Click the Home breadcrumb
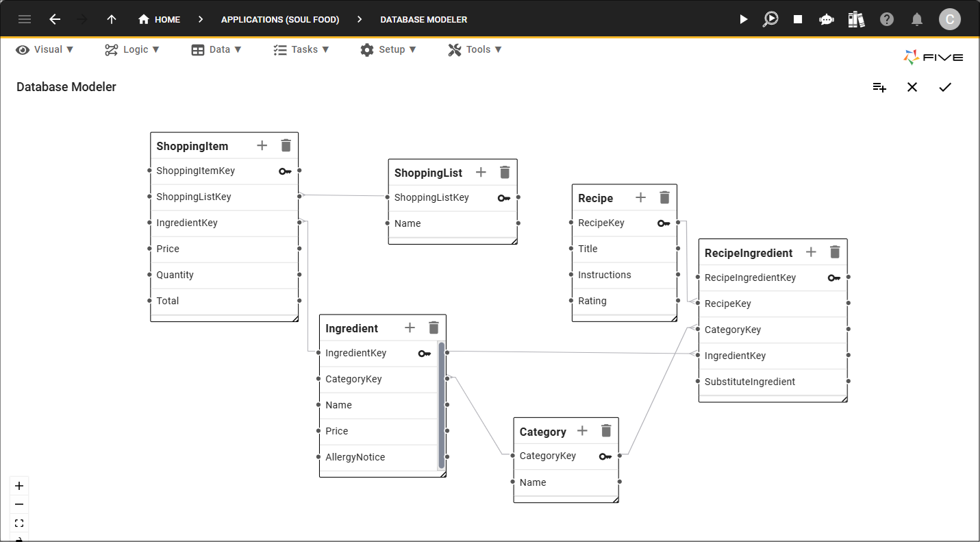This screenshot has height=542, width=980. (160, 19)
